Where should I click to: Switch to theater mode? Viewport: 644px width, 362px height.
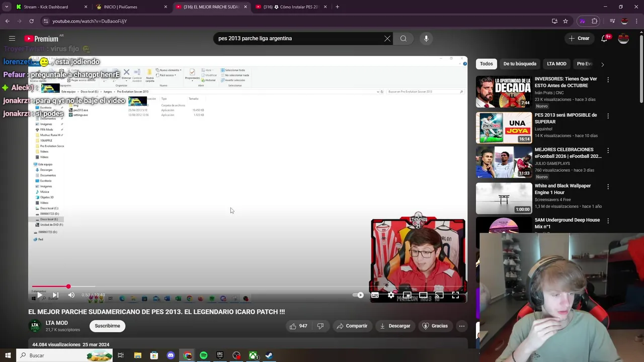coord(423,295)
